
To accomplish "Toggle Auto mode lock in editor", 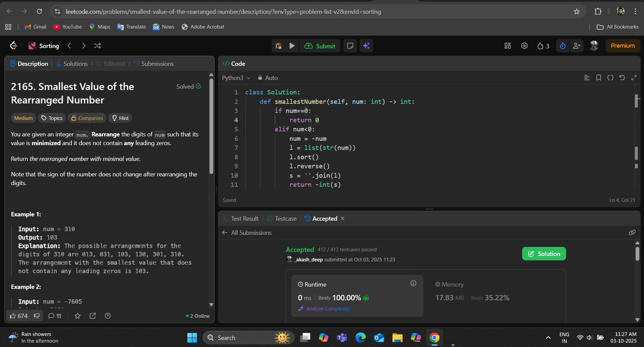I will (268, 78).
